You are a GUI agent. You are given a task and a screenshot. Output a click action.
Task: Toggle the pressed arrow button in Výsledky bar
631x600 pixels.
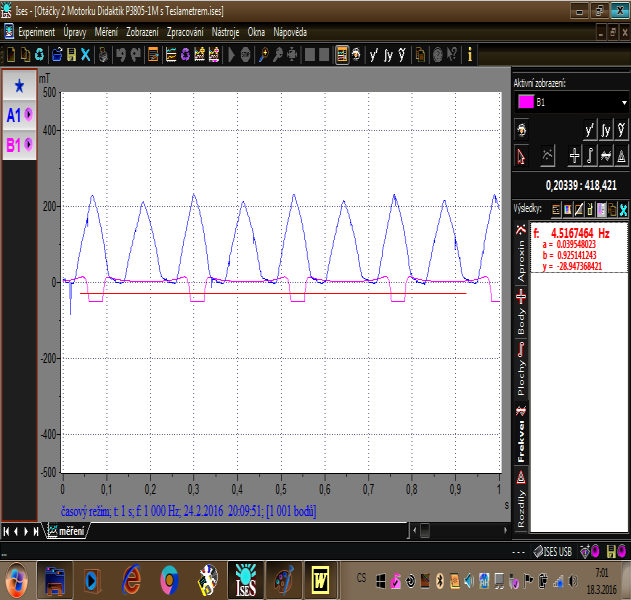(x=601, y=209)
